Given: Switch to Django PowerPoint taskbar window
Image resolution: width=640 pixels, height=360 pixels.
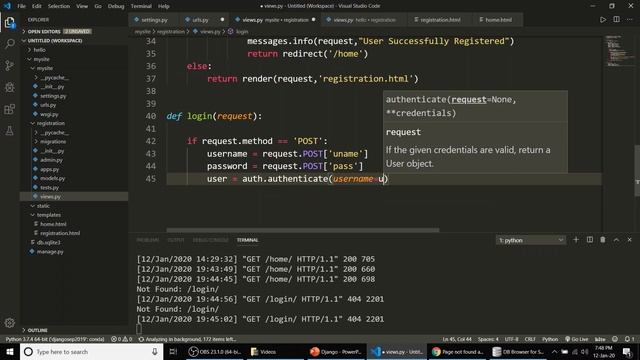Looking at the screenshot, I should point(336,351).
